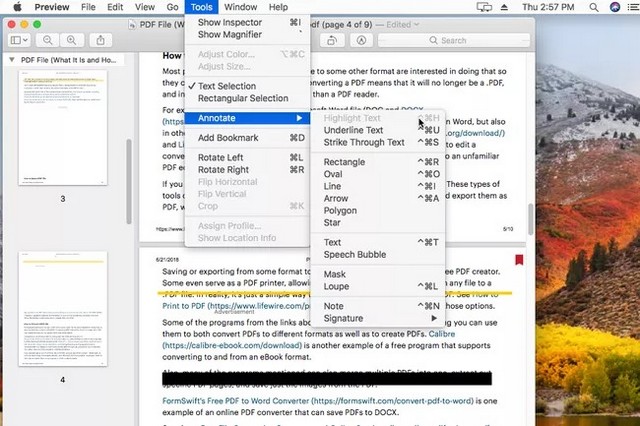Select Strike Through Text annotation
The width and height of the screenshot is (640, 426).
[378, 142]
